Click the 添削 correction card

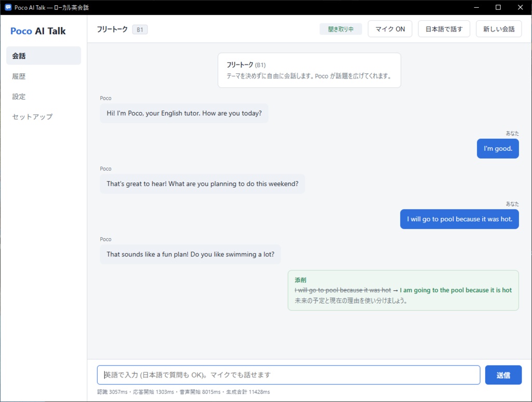tap(403, 290)
